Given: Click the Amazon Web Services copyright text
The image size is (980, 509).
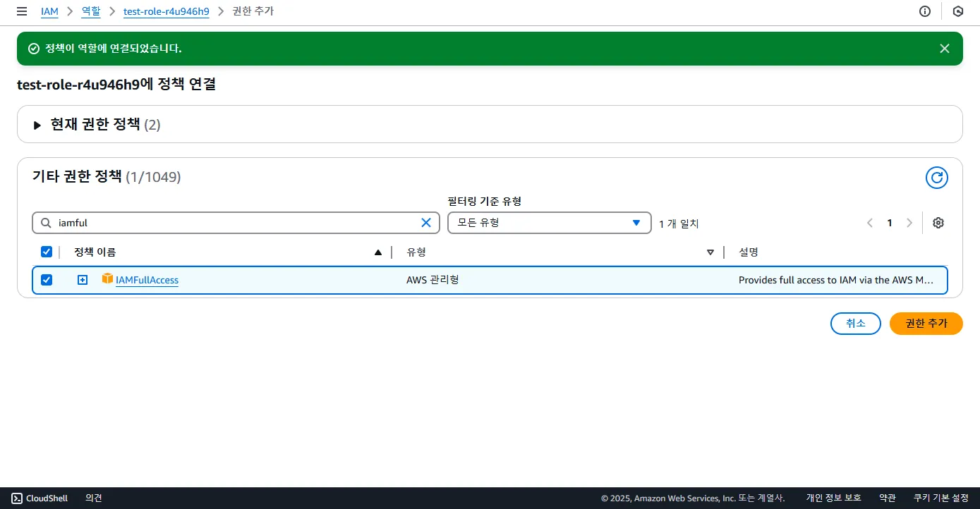Looking at the screenshot, I should pyautogui.click(x=693, y=498).
